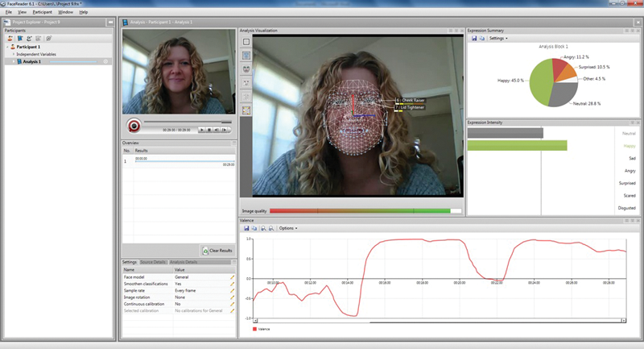Open the Settings dropdown in Expression Summary
This screenshot has height=349, width=644.
click(x=497, y=38)
